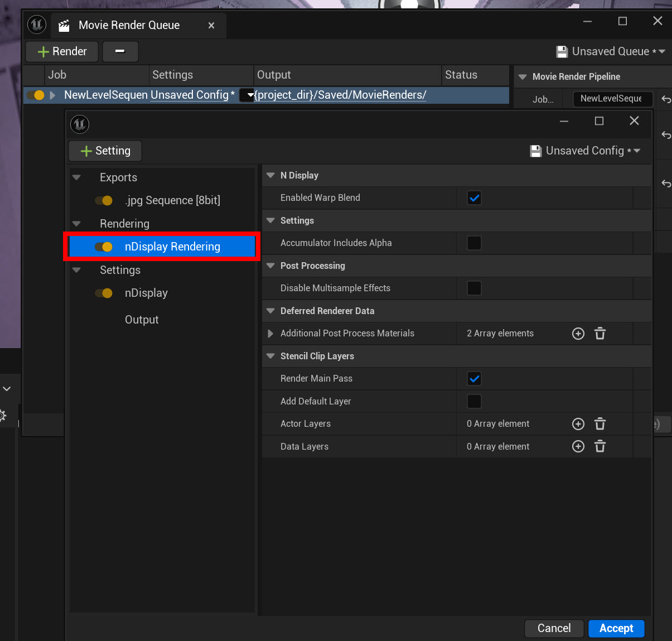Viewport: 672px width, 641px height.
Task: Add an element to Data Layers
Action: [x=578, y=446]
